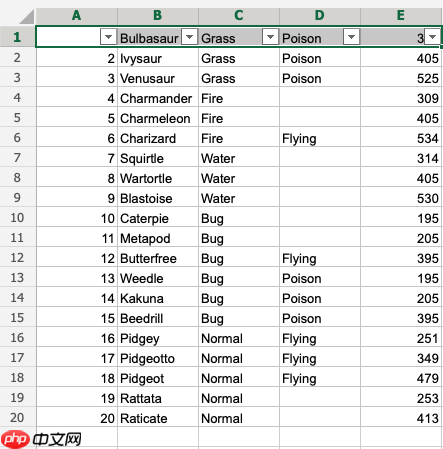
Task: Click the Water type cell for Squirtle
Action: (x=239, y=158)
